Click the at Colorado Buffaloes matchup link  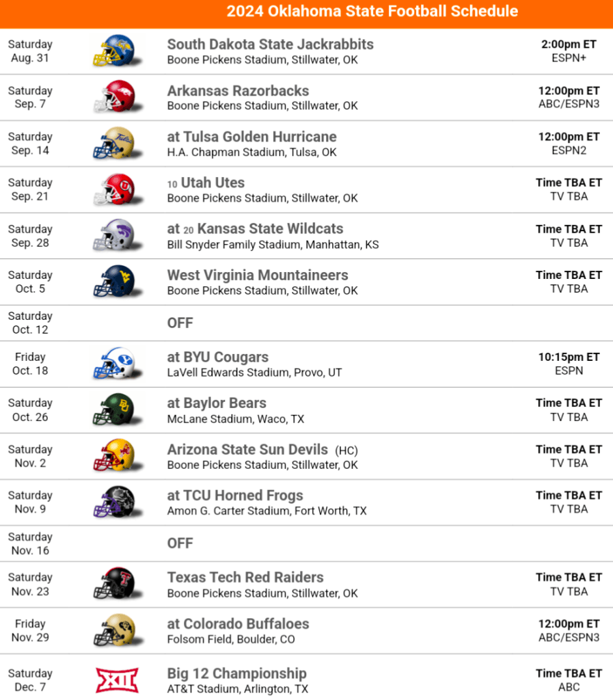coord(238,623)
